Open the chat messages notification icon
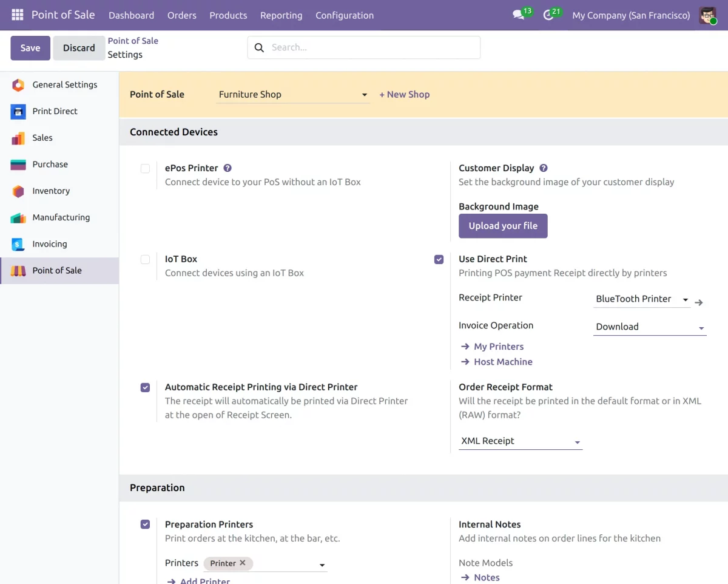The image size is (728, 584). click(519, 15)
